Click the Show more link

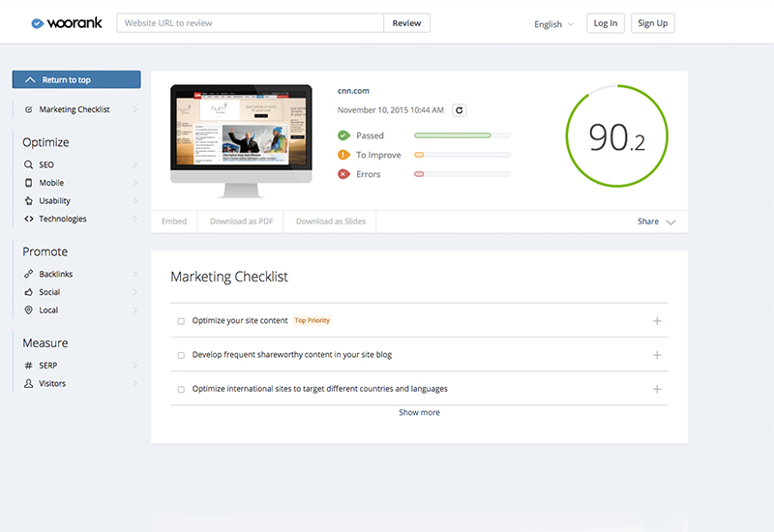tap(419, 412)
